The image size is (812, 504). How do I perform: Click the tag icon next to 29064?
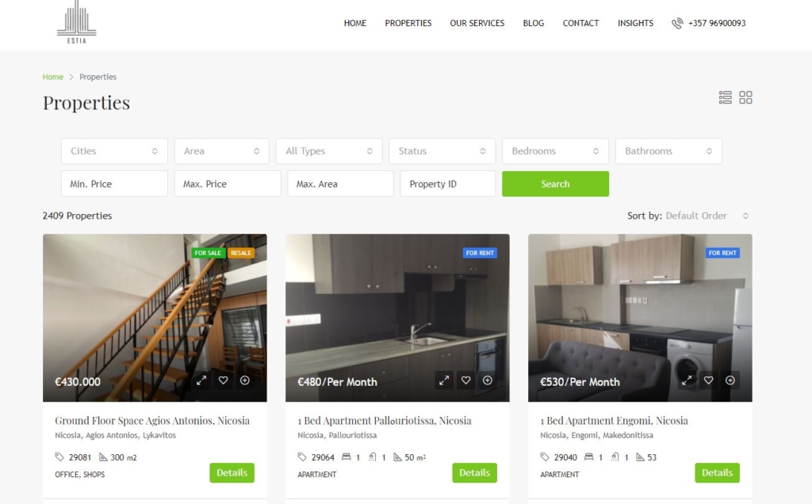tap(302, 457)
